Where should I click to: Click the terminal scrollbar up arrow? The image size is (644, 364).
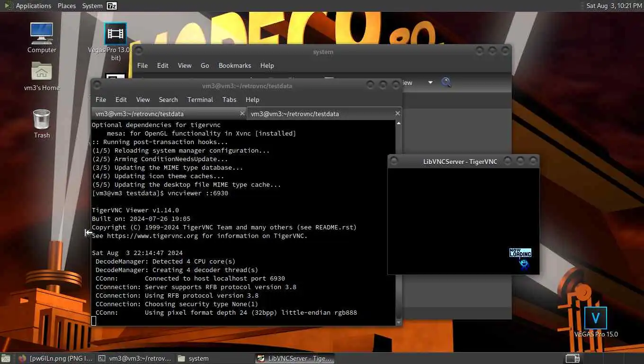(x=398, y=123)
